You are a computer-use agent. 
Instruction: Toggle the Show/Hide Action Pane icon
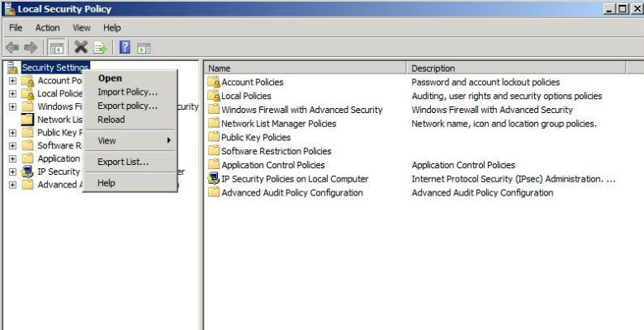(x=144, y=48)
